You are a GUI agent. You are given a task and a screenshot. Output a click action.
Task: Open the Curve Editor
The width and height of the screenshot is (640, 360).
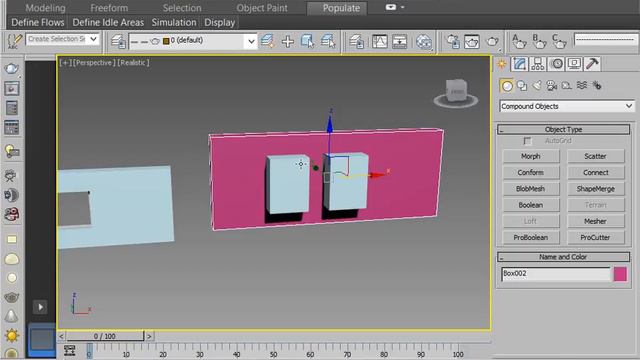pyautogui.click(x=380, y=41)
